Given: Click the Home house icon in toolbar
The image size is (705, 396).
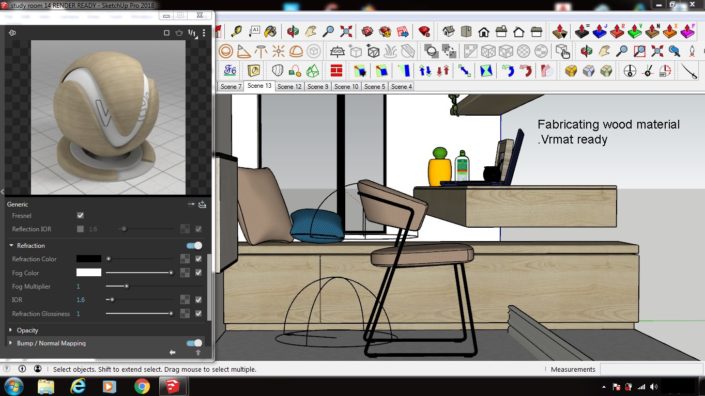Looking at the screenshot, I should coord(484,32).
